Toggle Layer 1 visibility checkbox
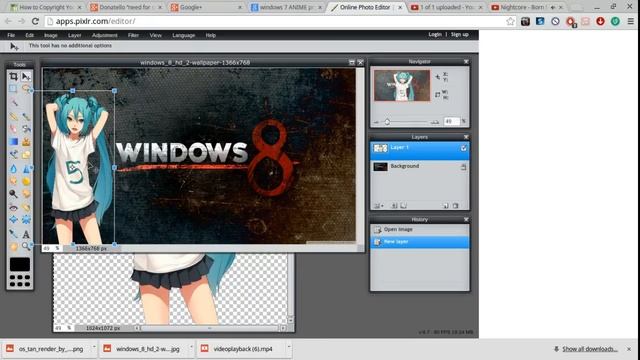The image size is (640, 360). (x=463, y=148)
